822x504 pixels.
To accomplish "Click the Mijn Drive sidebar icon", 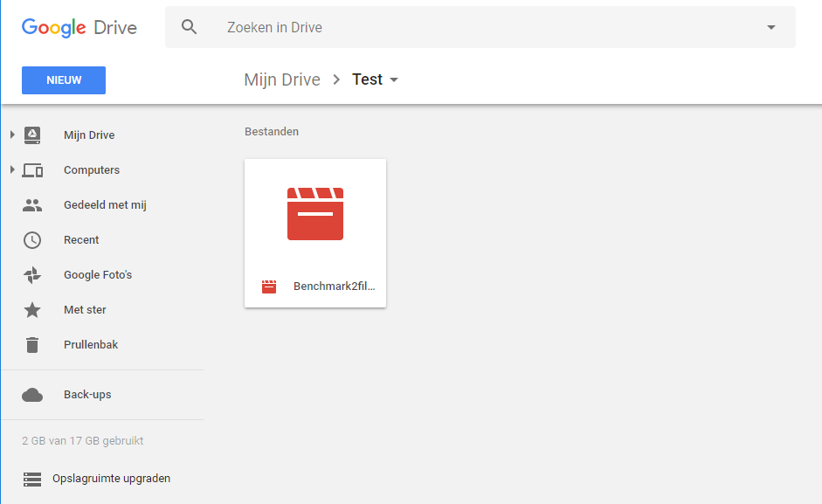I will point(32,135).
